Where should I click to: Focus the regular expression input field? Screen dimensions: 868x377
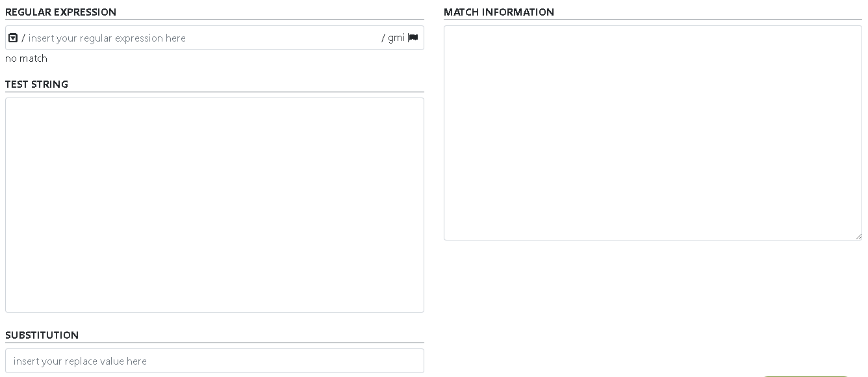tap(203, 38)
